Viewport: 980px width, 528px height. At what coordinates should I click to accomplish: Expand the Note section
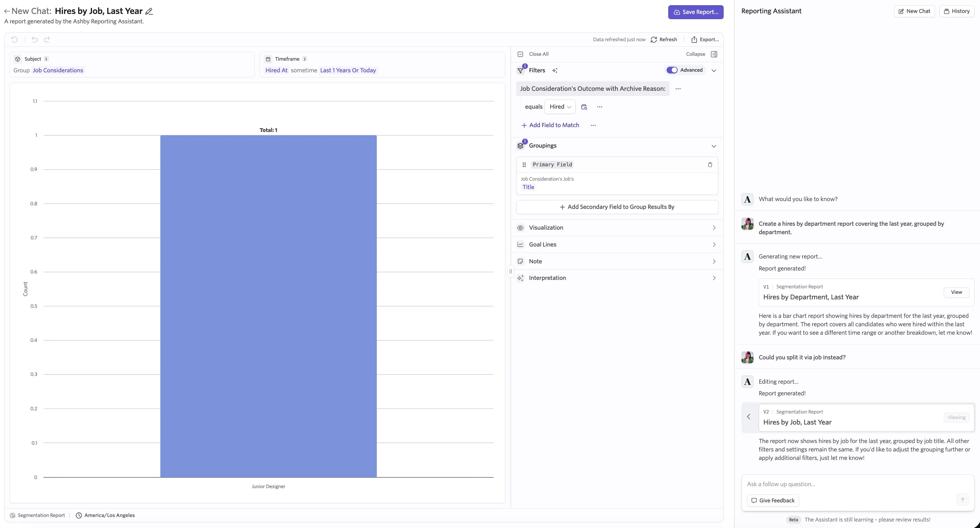click(x=617, y=261)
